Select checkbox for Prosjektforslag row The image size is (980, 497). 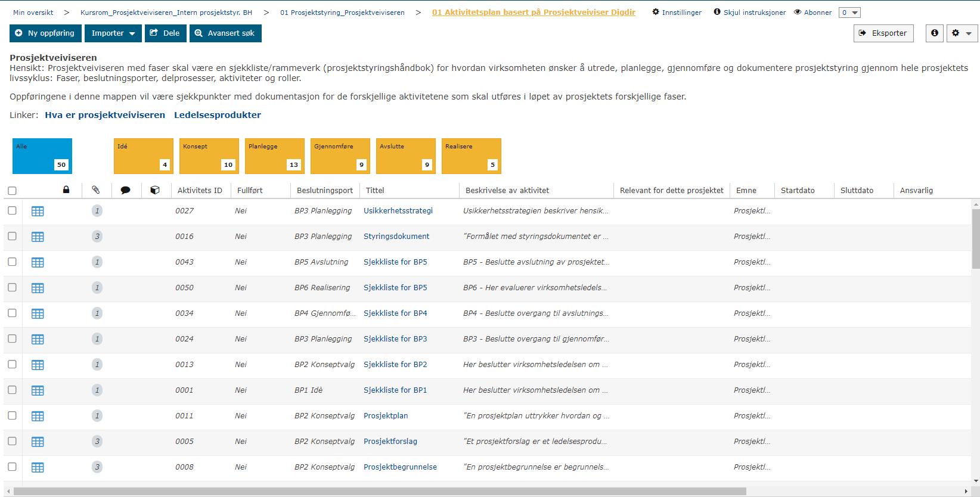point(12,441)
